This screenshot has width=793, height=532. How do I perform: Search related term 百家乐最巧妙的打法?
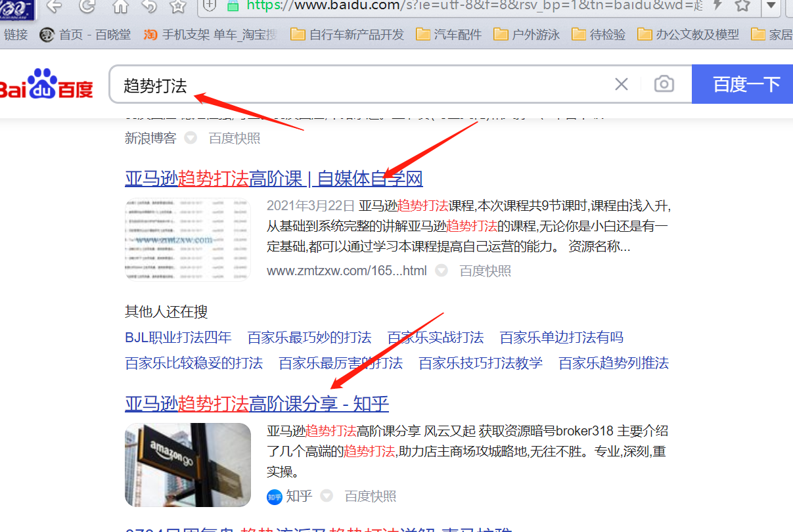(x=309, y=338)
